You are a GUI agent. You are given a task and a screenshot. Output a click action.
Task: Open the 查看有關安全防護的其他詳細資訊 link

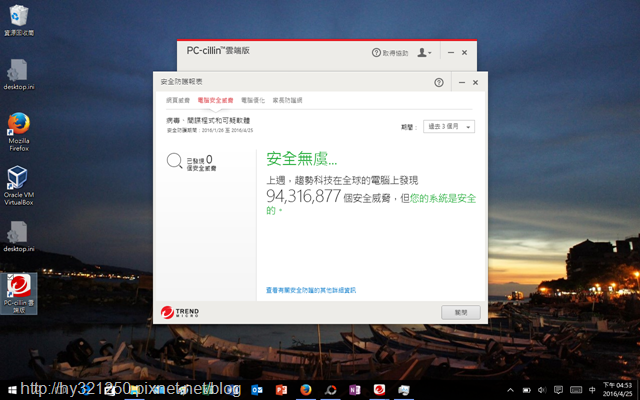point(311,290)
